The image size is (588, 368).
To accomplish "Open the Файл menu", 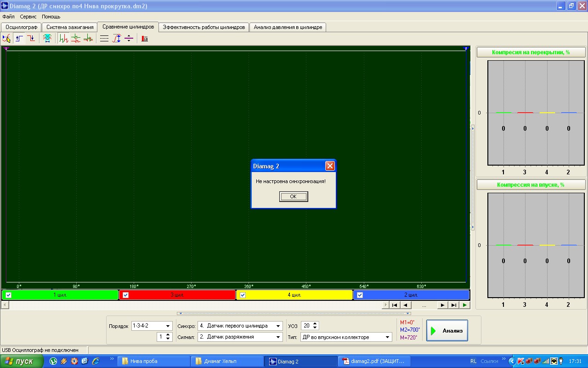I will tap(9, 17).
